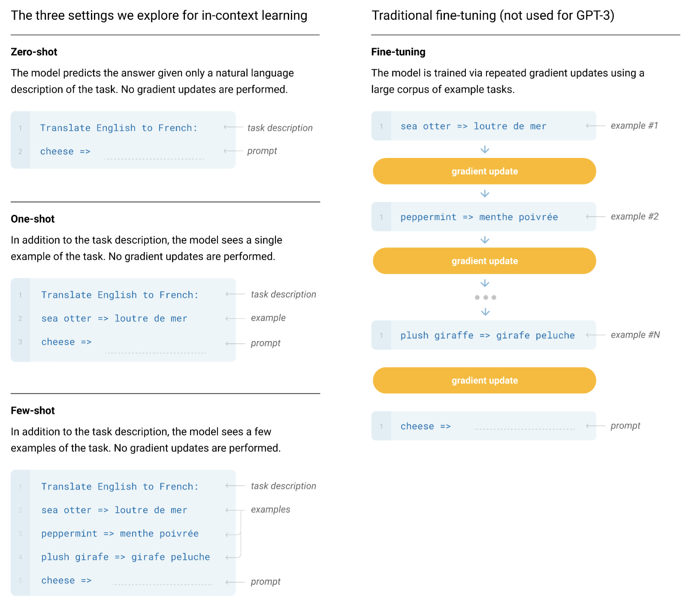The height and width of the screenshot is (616, 689).
Task: Click the three-dot ellipsis in fine-tuning flow
Action: (485, 297)
